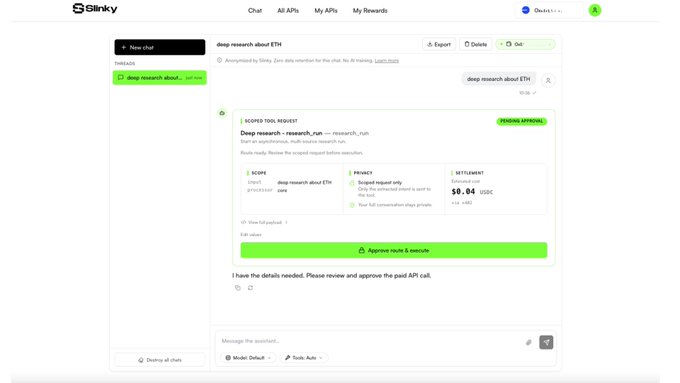Image resolution: width=680 pixels, height=383 pixels.
Task: Click Edit values link
Action: pos(251,235)
